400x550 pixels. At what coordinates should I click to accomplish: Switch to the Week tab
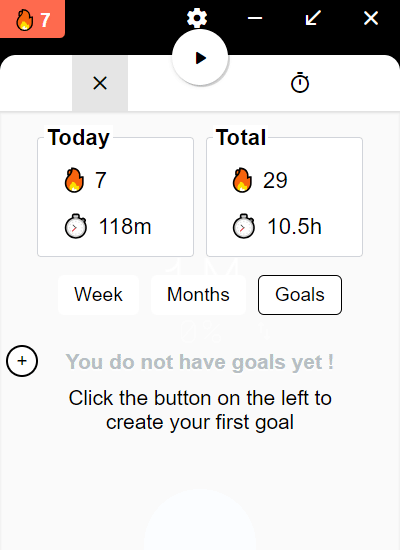tap(98, 295)
